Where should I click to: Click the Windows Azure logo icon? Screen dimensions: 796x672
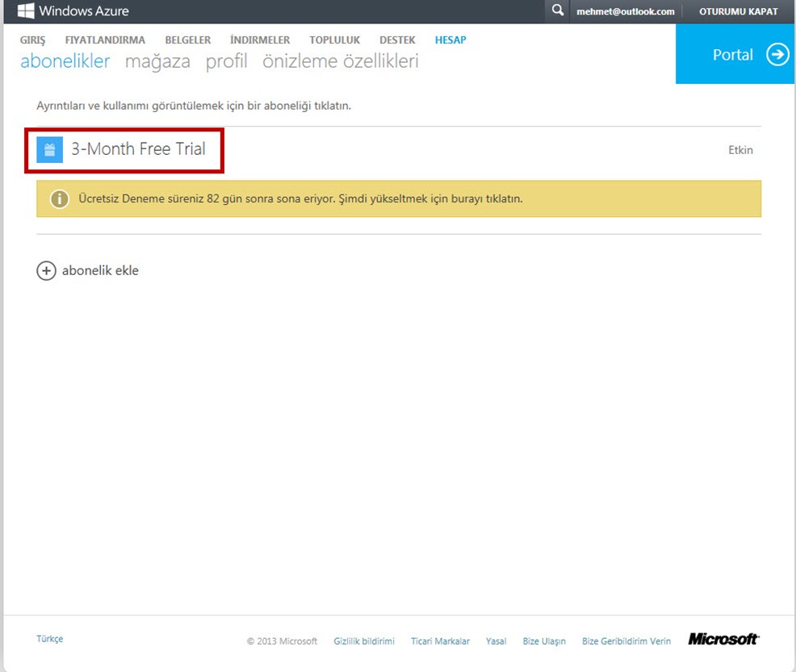point(26,10)
